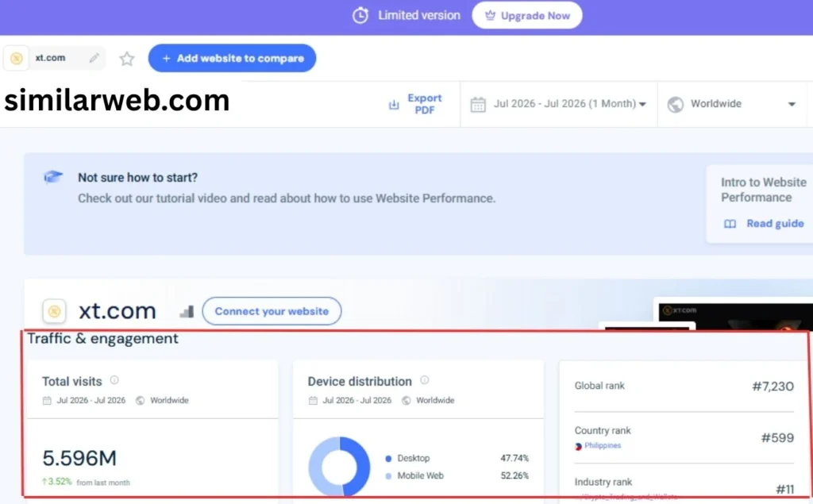The width and height of the screenshot is (813, 504).
Task: Click the Country rank #599 value
Action: point(777,437)
